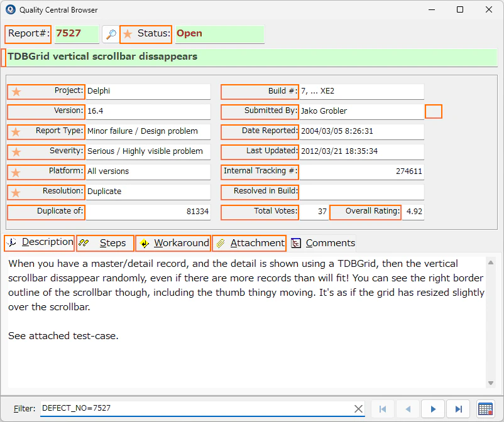
Task: Click inside the description text area
Action: click(x=246, y=322)
